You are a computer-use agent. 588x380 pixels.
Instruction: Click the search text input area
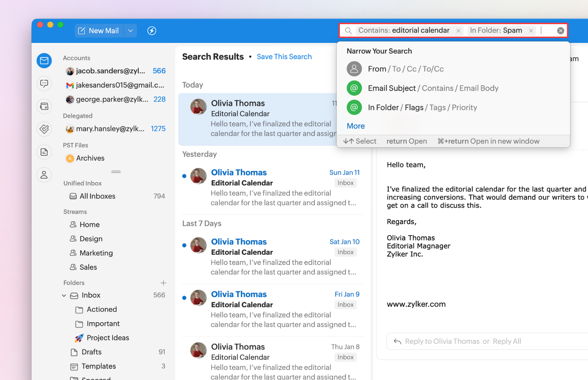click(547, 31)
